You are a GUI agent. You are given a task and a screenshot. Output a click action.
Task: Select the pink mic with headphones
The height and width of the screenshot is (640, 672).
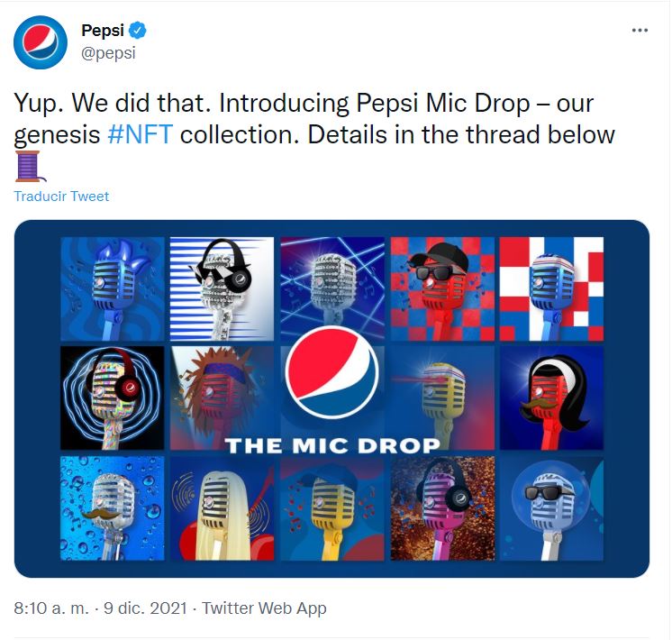click(442, 508)
